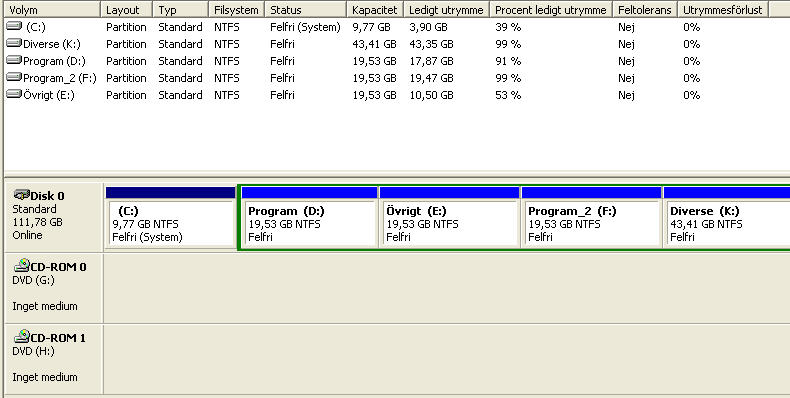Click the blue bar above Diverse (K:)
The image size is (790, 398).
pyautogui.click(x=727, y=192)
